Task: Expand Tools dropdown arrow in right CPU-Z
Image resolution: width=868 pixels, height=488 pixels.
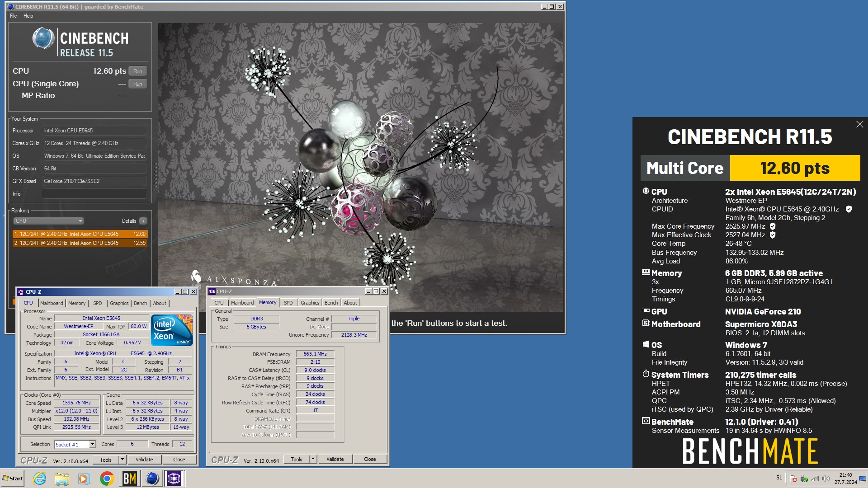Action: [313, 459]
